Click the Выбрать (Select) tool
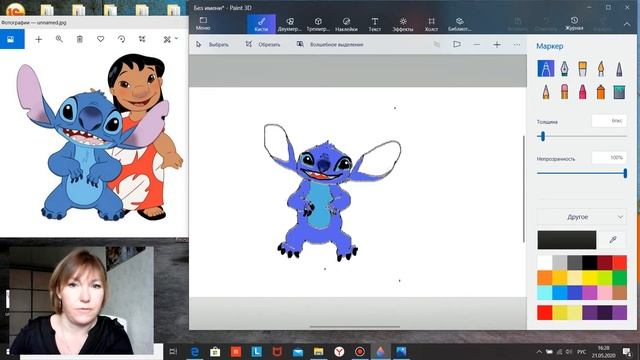640x360 pixels. tap(212, 44)
